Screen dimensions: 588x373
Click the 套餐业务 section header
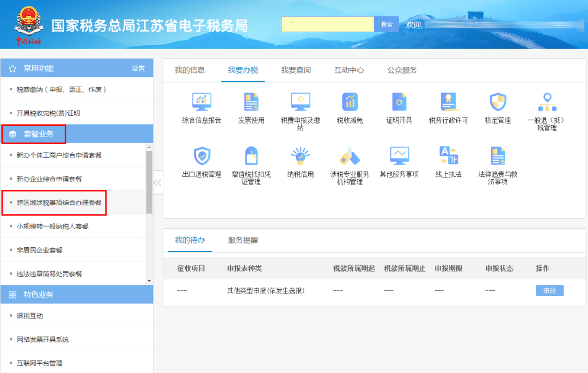77,134
